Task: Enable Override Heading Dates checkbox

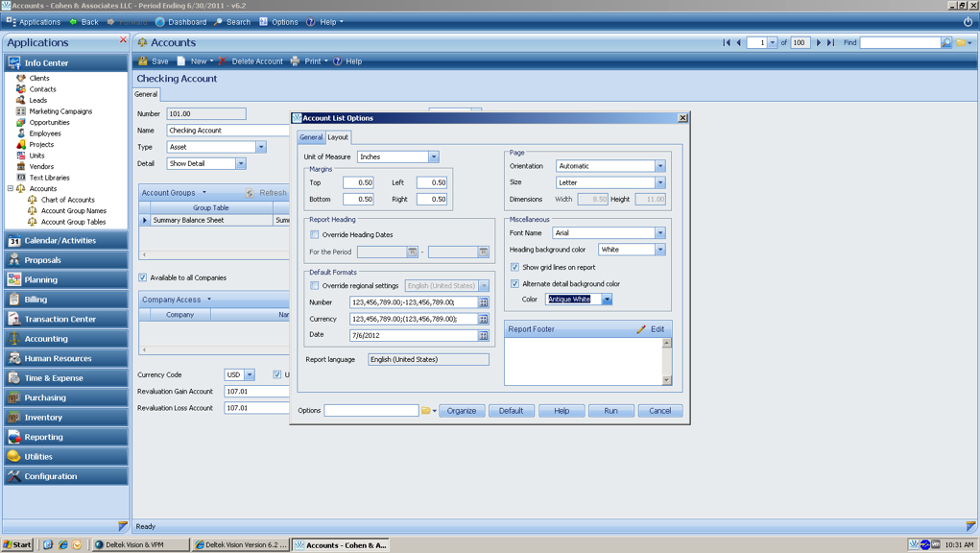Action: 315,234
